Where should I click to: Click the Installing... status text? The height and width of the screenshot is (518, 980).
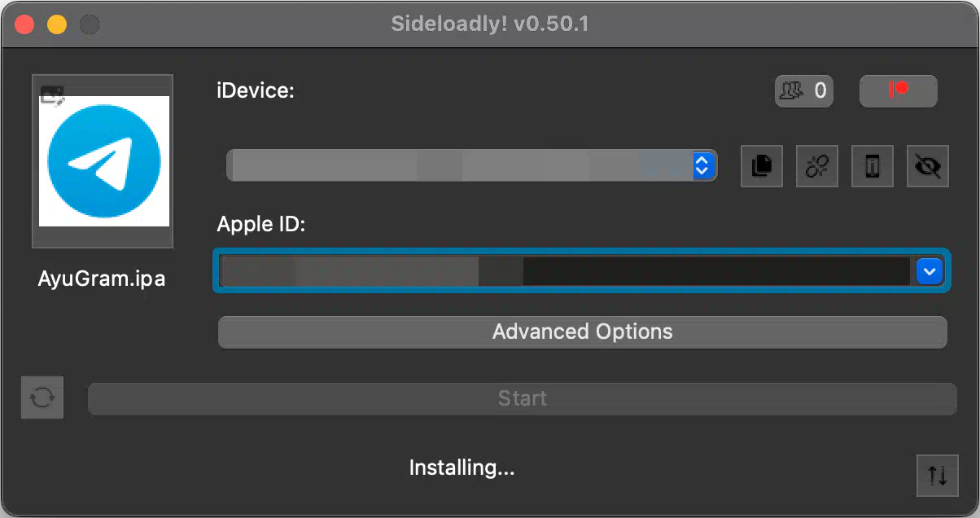462,468
